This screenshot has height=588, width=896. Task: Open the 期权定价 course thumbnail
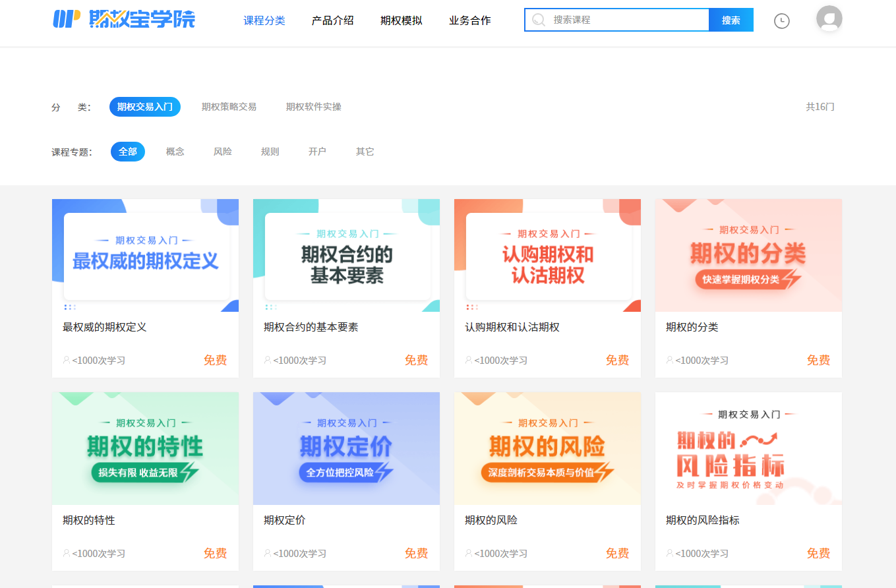point(346,448)
